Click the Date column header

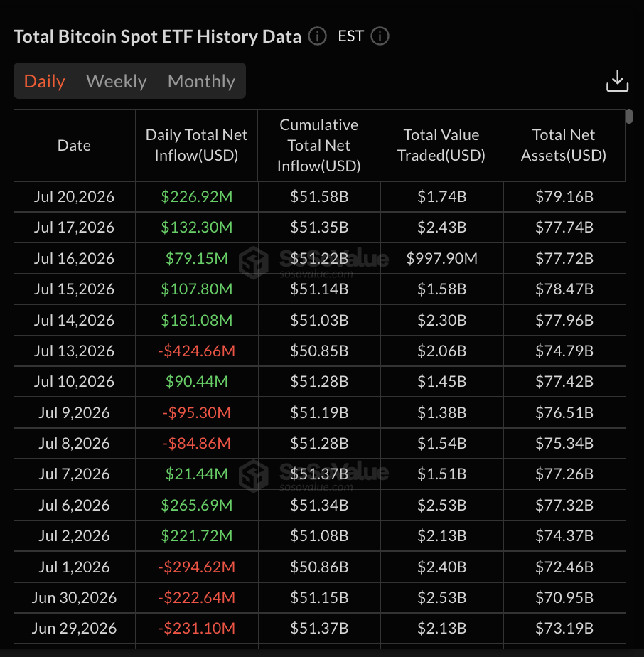[x=74, y=145]
